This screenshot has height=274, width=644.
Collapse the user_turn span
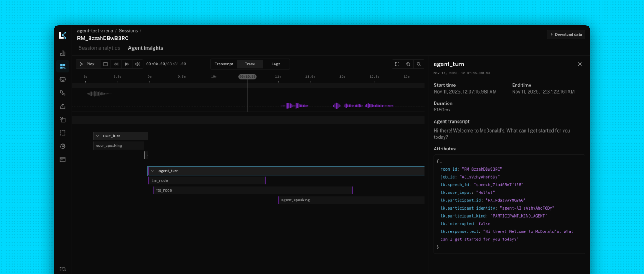97,136
